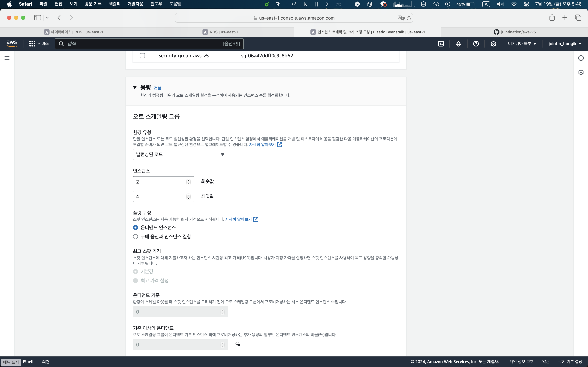Open AWS notifications bell icon
The image size is (588, 367).
(x=458, y=44)
